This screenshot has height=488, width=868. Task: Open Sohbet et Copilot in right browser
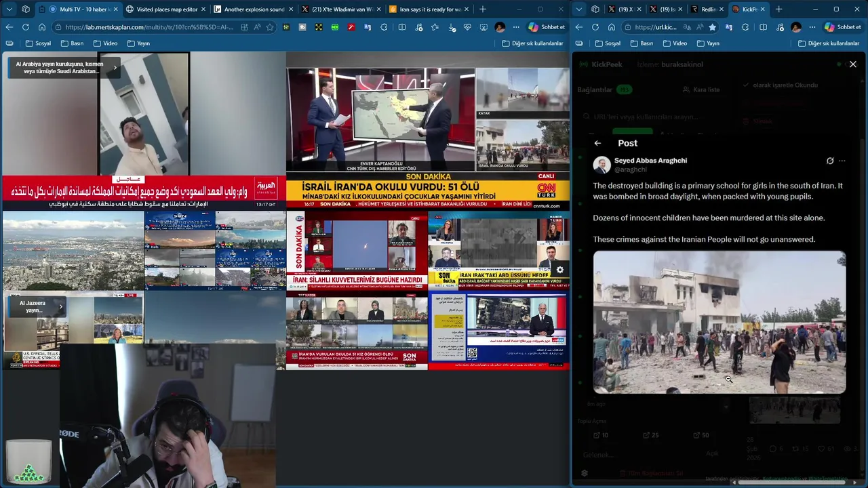coord(842,27)
